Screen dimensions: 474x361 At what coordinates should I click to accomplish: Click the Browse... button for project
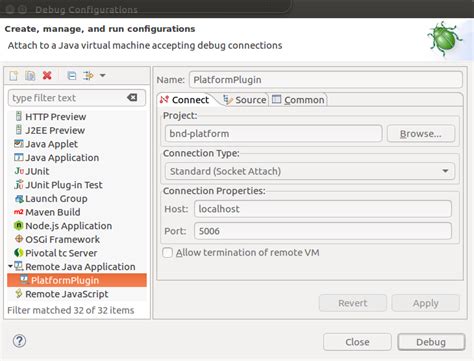421,134
